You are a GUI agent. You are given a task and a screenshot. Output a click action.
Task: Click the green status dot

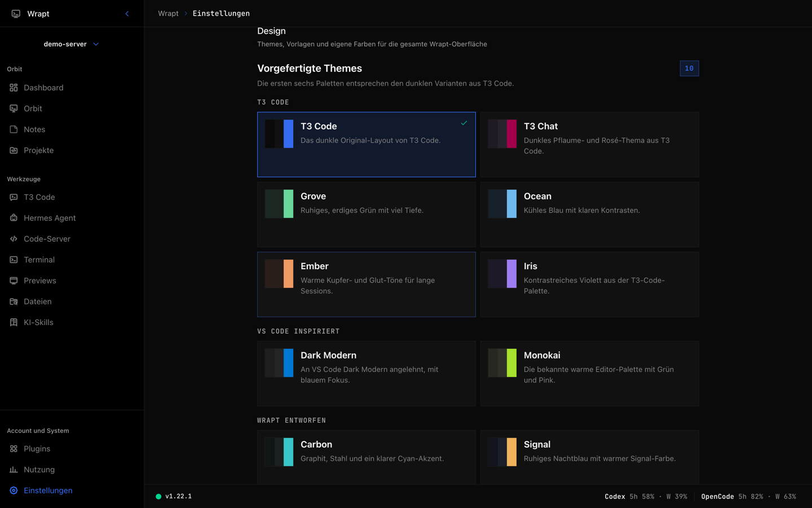coord(158,497)
